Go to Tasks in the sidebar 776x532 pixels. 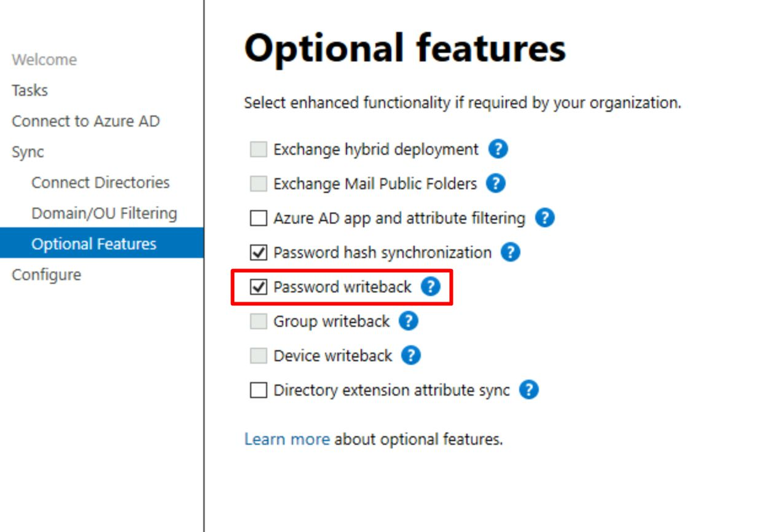pyautogui.click(x=29, y=90)
